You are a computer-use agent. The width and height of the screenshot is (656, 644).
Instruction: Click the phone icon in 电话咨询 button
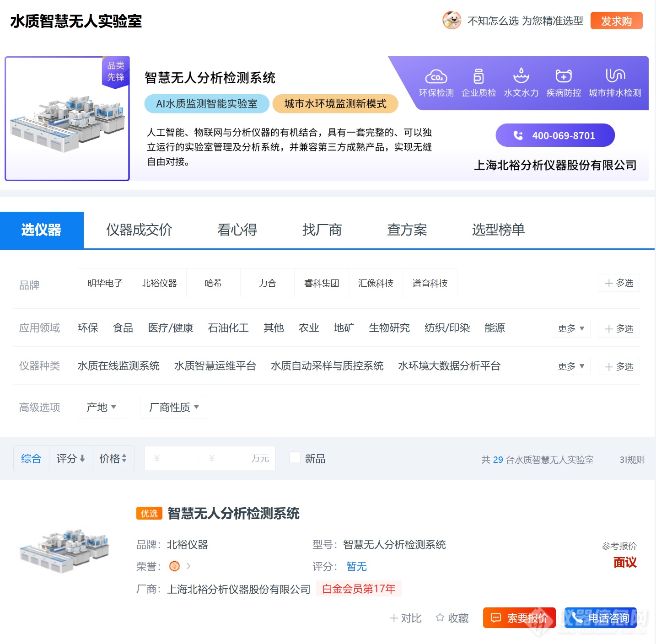coord(577,618)
